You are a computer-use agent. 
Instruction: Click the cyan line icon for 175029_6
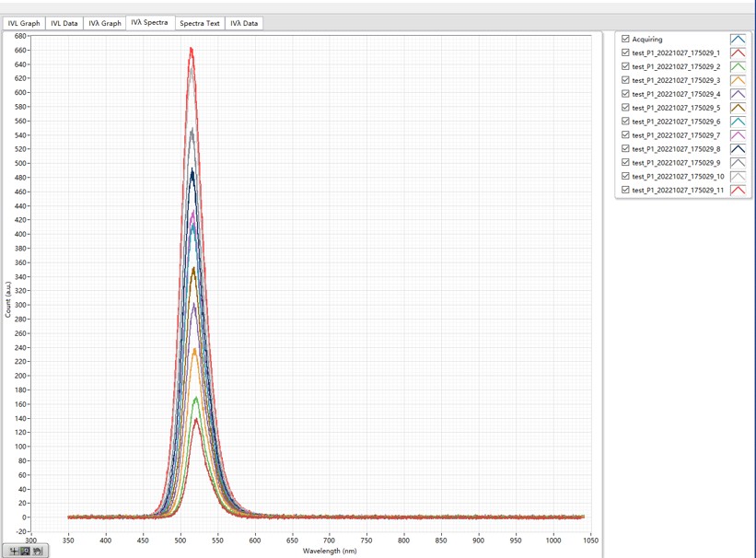(738, 122)
